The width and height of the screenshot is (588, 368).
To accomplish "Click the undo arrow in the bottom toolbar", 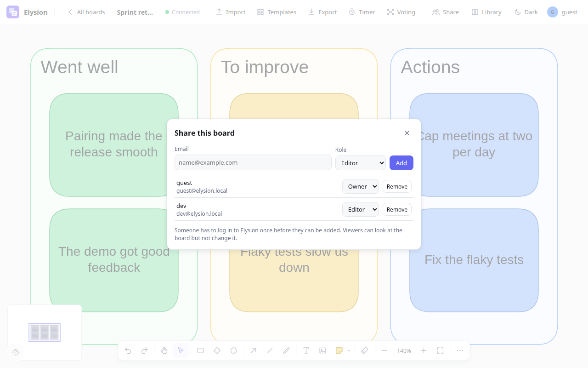I will pyautogui.click(x=128, y=351).
